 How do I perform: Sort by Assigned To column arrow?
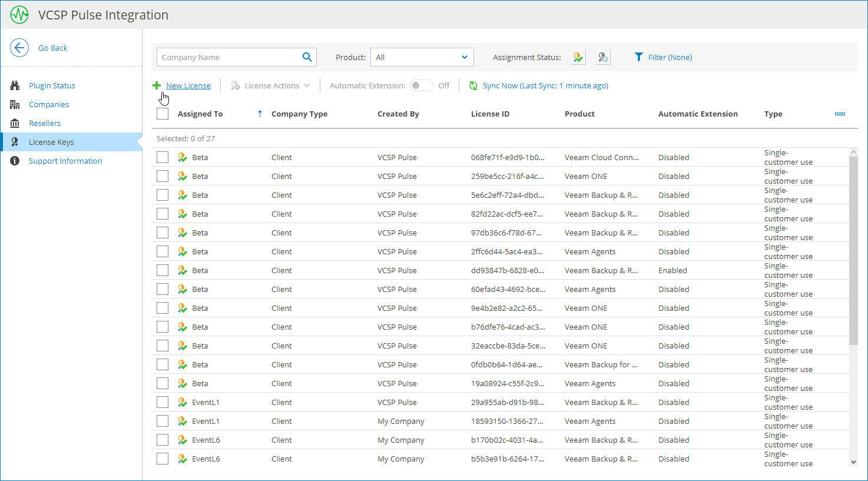tap(260, 114)
